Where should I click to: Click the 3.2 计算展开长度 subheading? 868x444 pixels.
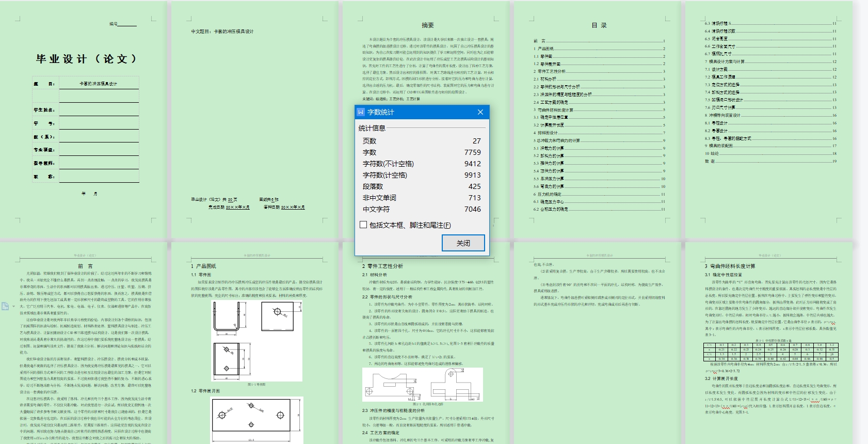(x=721, y=378)
